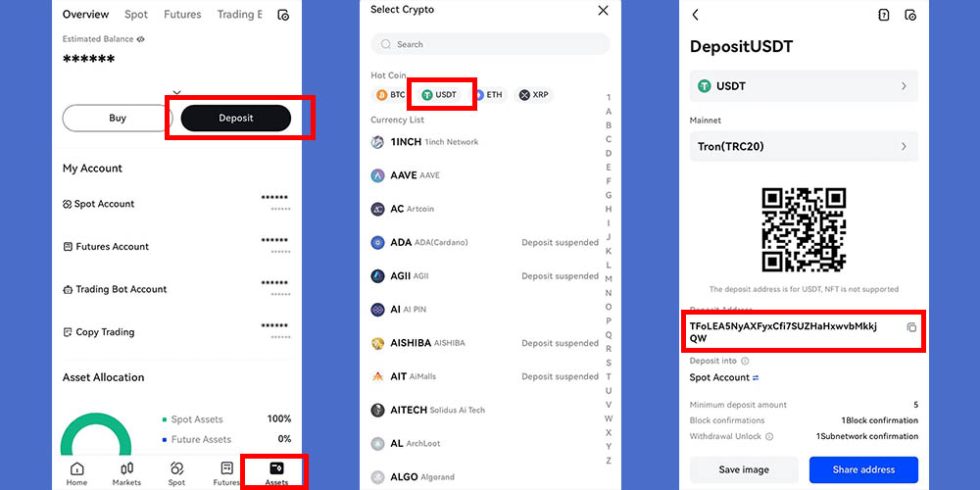Tap Share address button

point(863,470)
